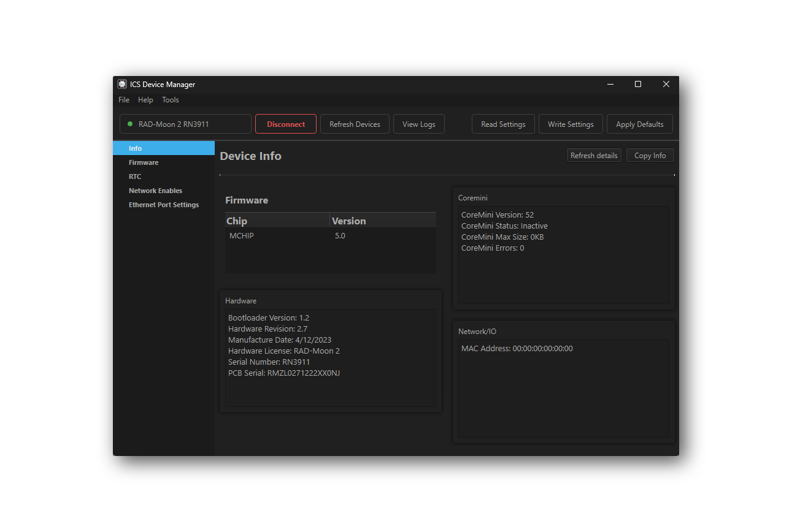Open the RAD-Moon 2 RN3911 device selector
The width and height of the screenshot is (792, 532).
pos(185,124)
